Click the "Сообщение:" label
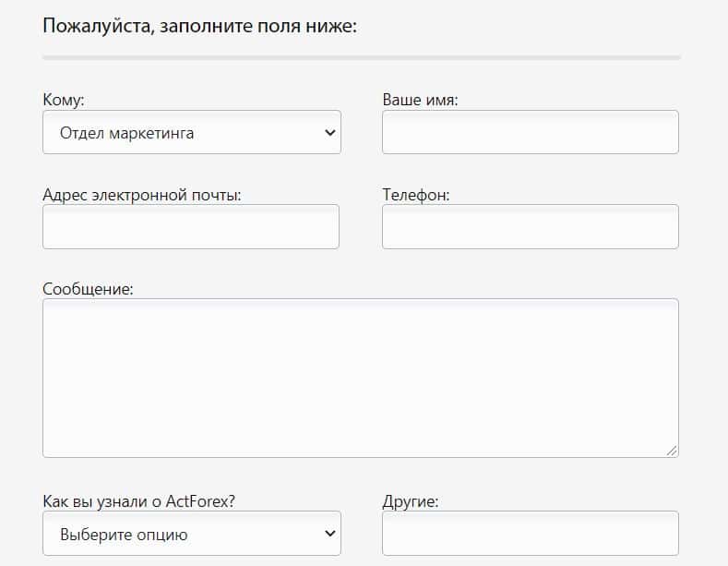 pyautogui.click(x=88, y=289)
